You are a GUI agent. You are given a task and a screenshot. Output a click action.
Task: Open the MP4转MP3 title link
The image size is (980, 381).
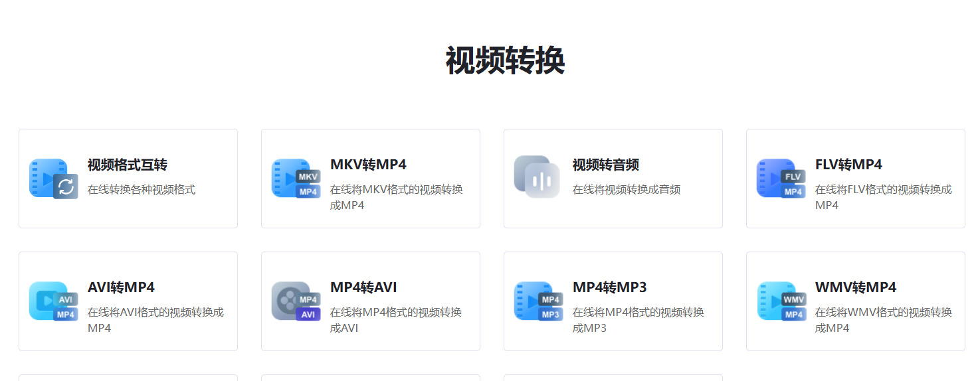(610, 287)
